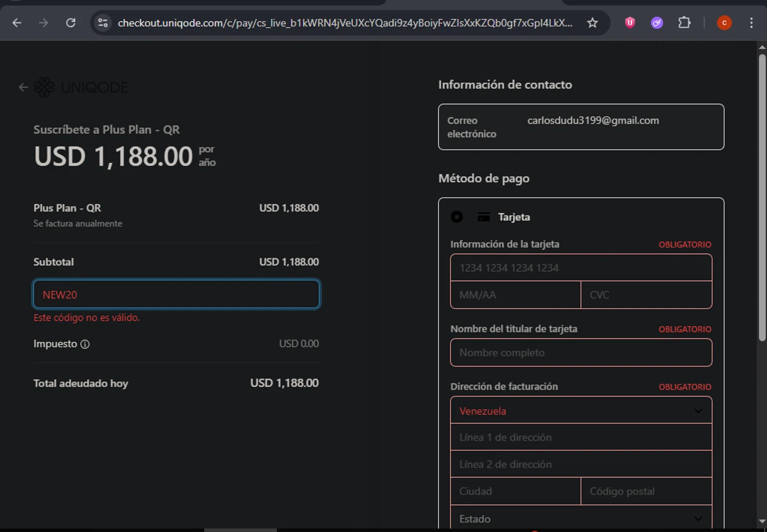
Task: Open the Extensions puzzle menu
Action: click(x=684, y=22)
